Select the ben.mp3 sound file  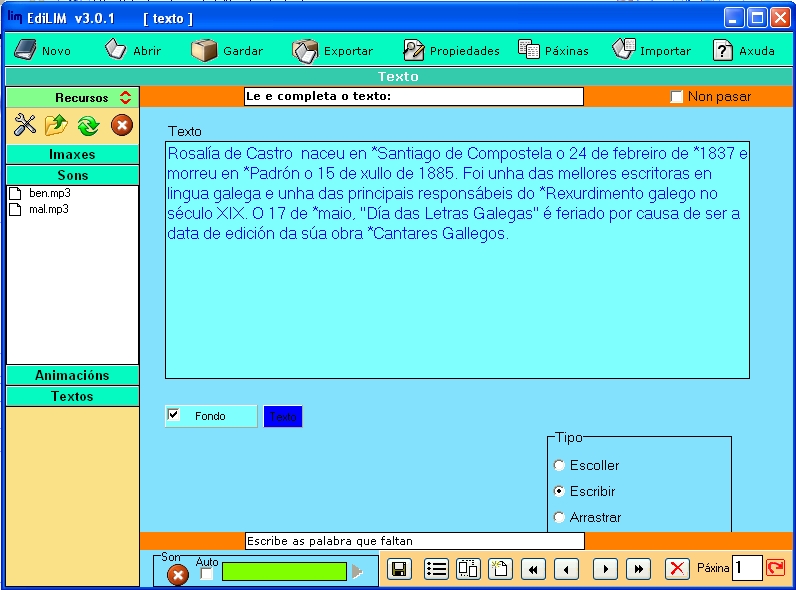50,193
